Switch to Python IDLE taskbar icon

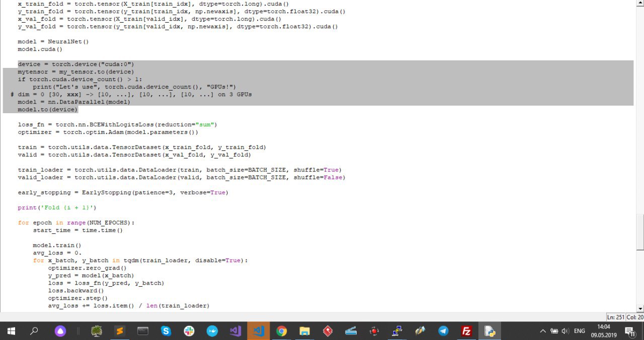pos(490,331)
